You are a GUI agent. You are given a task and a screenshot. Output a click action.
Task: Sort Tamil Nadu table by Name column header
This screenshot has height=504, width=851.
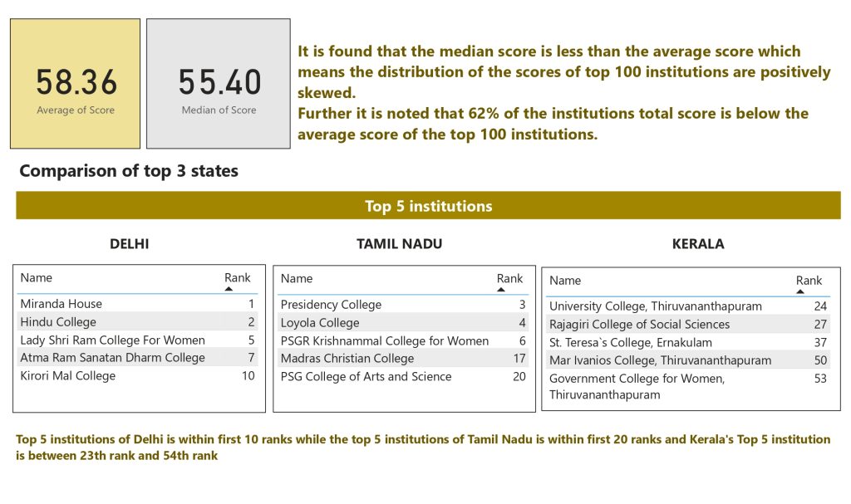(297, 278)
